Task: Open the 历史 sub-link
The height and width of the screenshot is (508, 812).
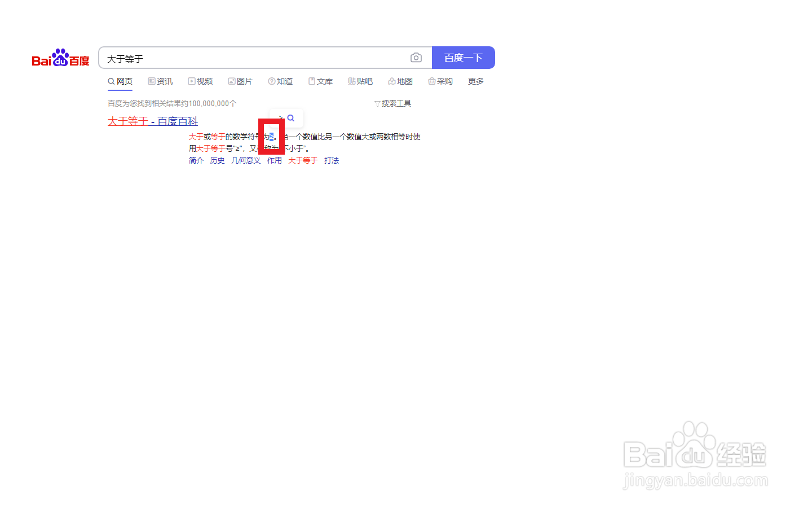Action: (x=217, y=160)
